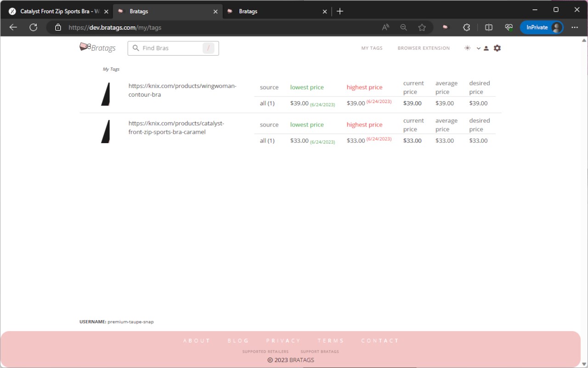Close the third Bratags tab
This screenshot has height=368, width=588.
pos(325,11)
